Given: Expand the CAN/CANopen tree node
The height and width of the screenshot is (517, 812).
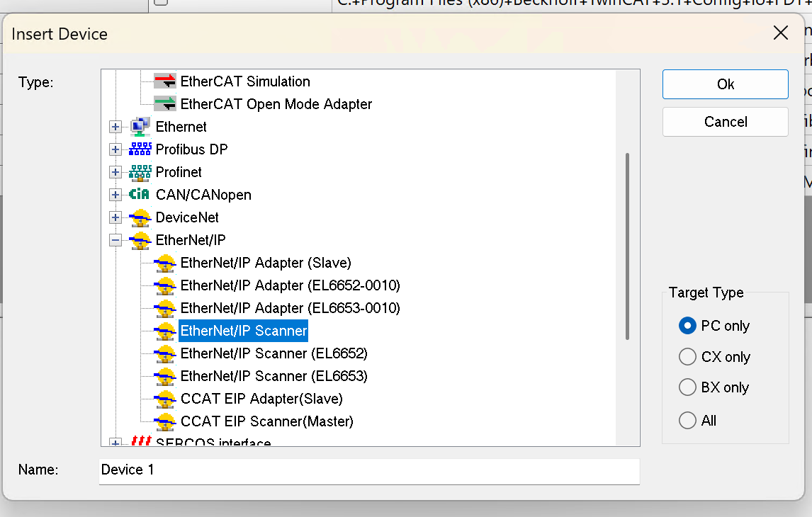Looking at the screenshot, I should 115,195.
